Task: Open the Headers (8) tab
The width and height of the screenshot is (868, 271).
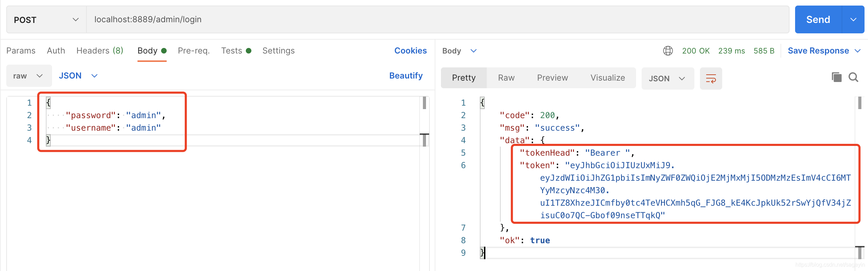Action: coord(100,51)
